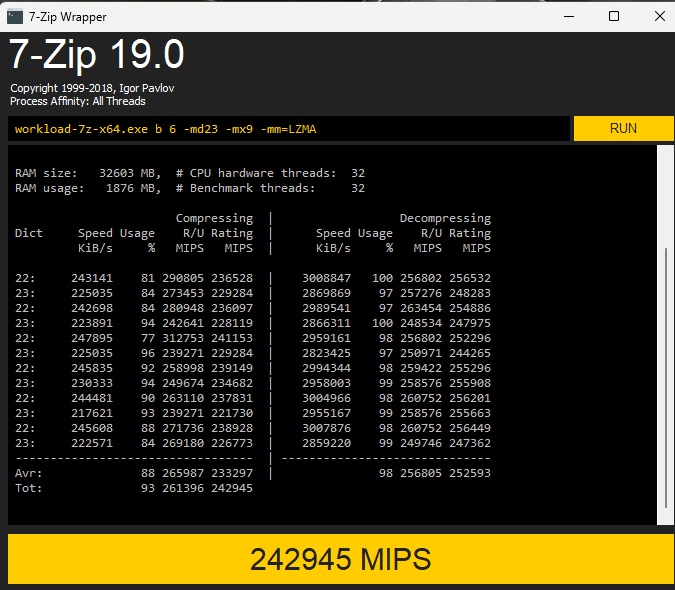This screenshot has width=675, height=590.
Task: Click the Avr: row label
Action: tap(29, 473)
